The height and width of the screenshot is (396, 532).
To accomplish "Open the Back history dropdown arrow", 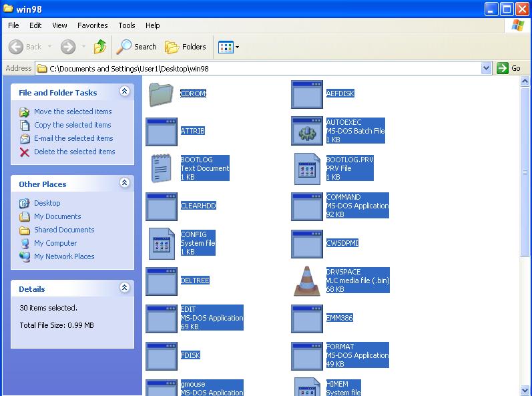I will pyautogui.click(x=50, y=47).
